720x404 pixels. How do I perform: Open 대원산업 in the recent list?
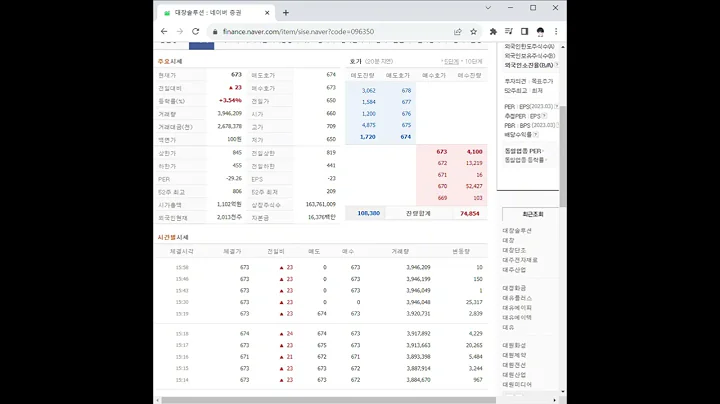point(514,375)
